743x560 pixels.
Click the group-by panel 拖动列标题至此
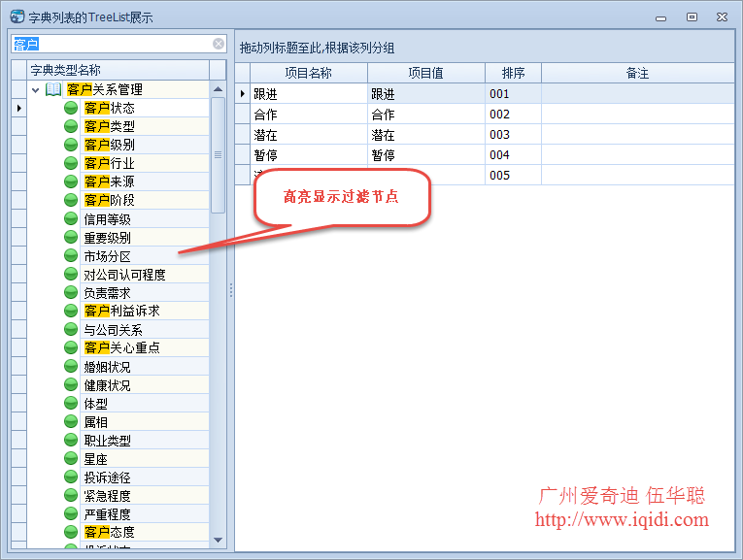click(485, 48)
